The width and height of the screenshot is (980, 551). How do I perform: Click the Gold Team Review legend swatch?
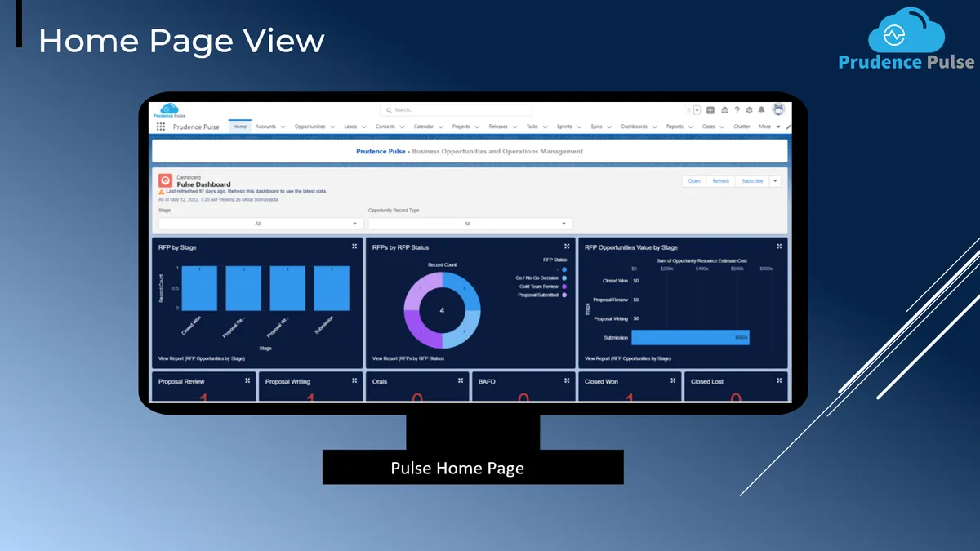click(x=564, y=287)
